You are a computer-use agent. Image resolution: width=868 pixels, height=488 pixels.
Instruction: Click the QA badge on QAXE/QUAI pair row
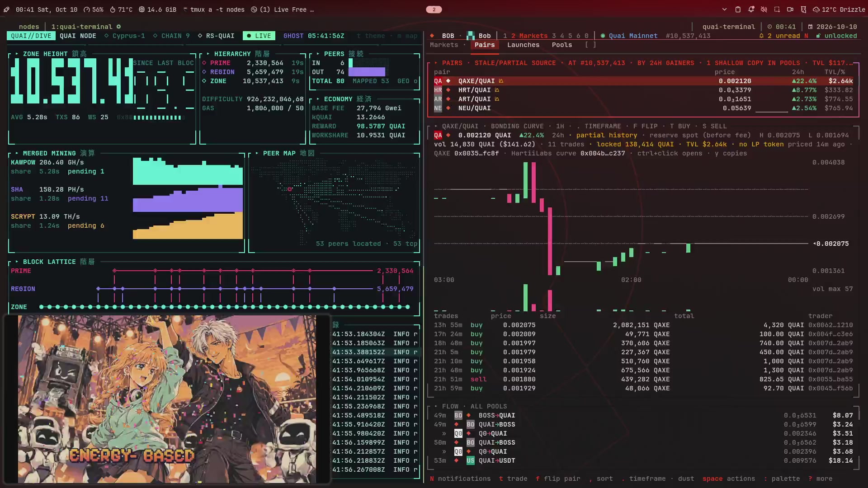(438, 81)
